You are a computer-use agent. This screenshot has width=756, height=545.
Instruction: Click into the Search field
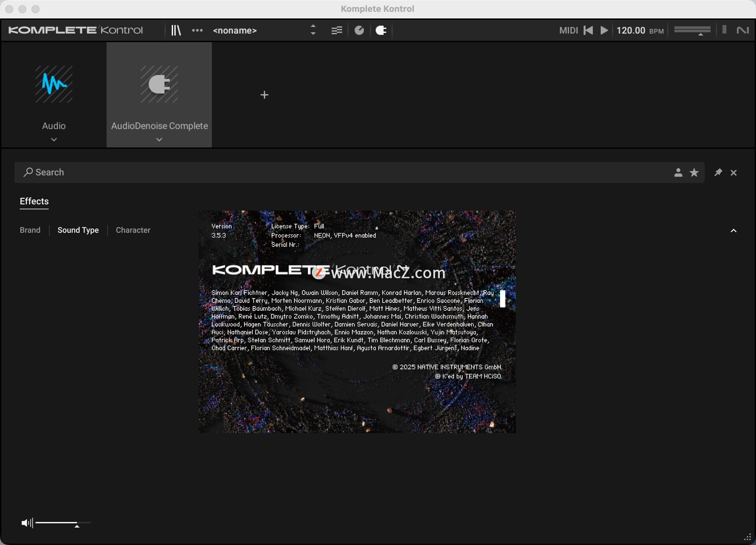[315, 172]
